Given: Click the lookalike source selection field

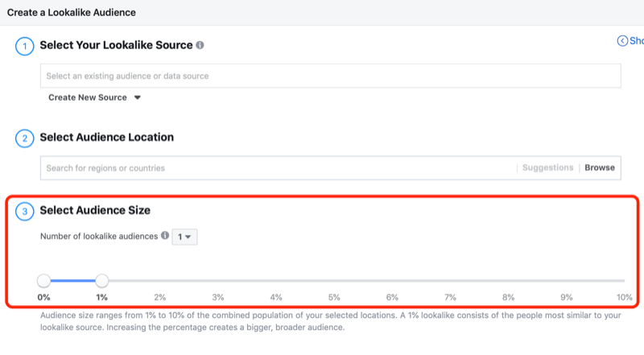Looking at the screenshot, I should (x=330, y=76).
